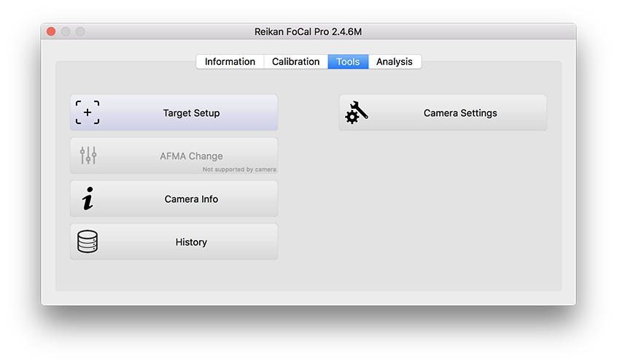This screenshot has height=364, width=617.
Task: Open the Calibration tab
Action: pyautogui.click(x=295, y=62)
